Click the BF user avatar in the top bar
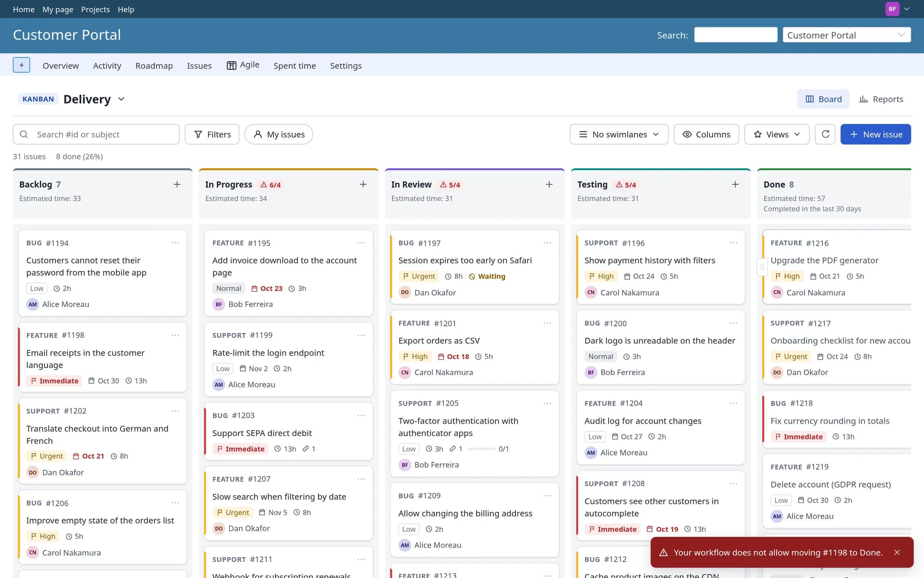Image resolution: width=924 pixels, height=578 pixels. (892, 9)
